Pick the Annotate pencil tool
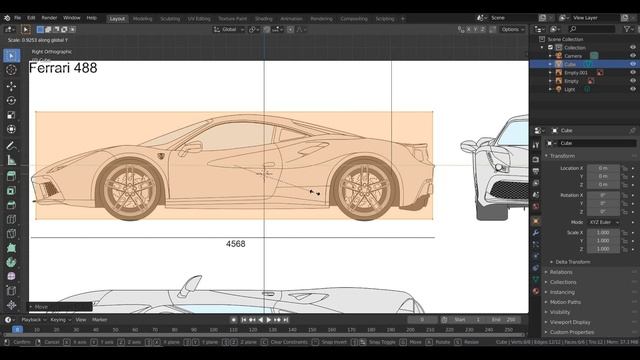This screenshot has width=640, height=360. pos(11,145)
